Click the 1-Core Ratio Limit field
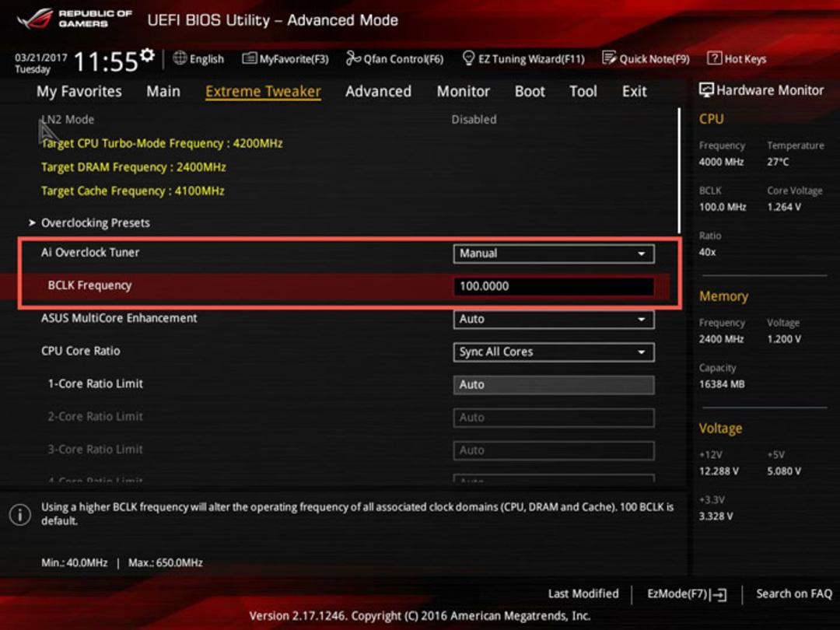The width and height of the screenshot is (840, 630). coord(554,385)
